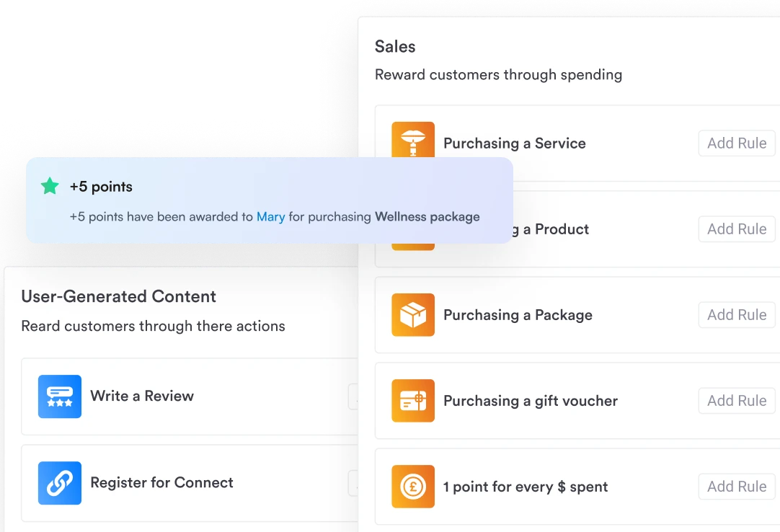Click the green star notification icon
Screen dimensions: 780x532
click(x=50, y=187)
